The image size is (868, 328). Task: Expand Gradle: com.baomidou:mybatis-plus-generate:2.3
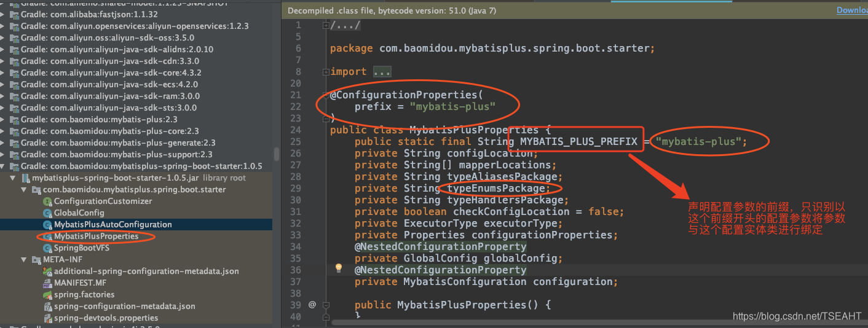(x=3, y=143)
